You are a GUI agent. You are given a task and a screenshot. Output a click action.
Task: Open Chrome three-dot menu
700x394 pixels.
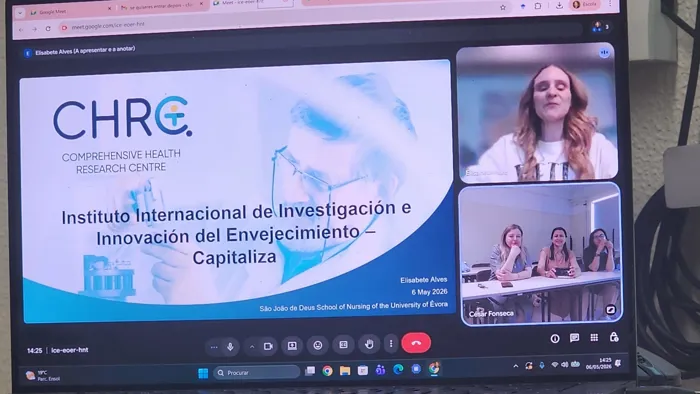point(610,4)
